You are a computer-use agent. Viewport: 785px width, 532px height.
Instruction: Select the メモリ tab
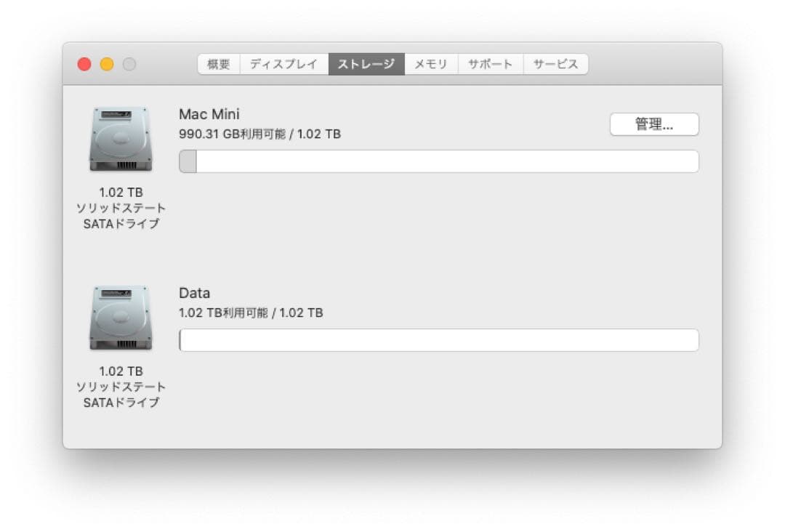(431, 63)
